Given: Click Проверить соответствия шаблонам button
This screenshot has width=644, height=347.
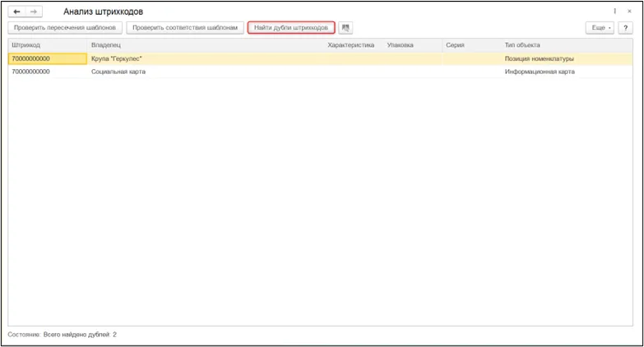Looking at the screenshot, I should coord(185,27).
